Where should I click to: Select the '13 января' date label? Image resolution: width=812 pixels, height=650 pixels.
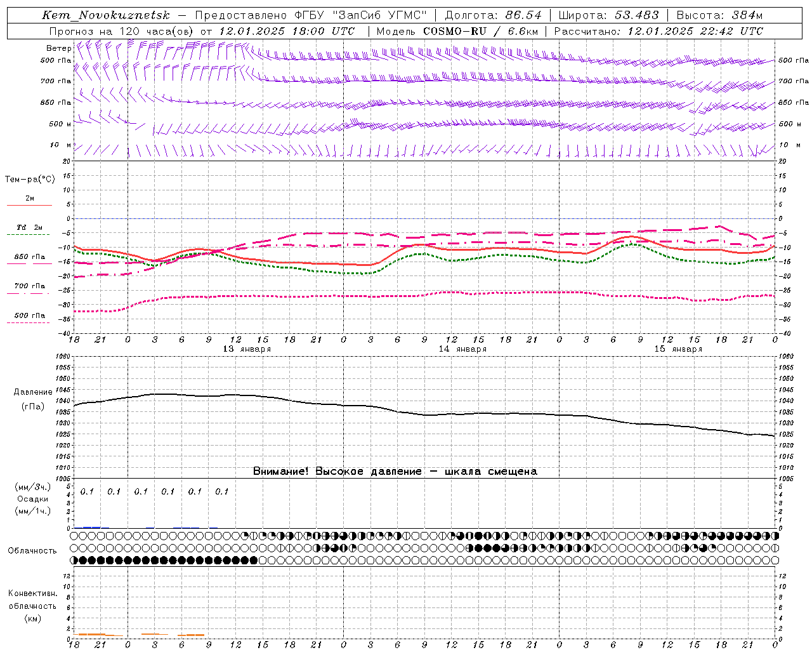(247, 349)
